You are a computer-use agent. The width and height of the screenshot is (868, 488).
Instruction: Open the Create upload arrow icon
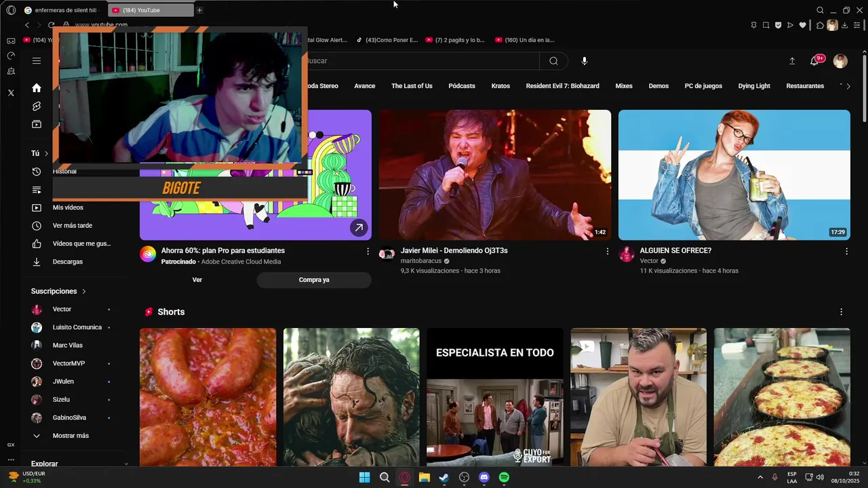pos(792,61)
